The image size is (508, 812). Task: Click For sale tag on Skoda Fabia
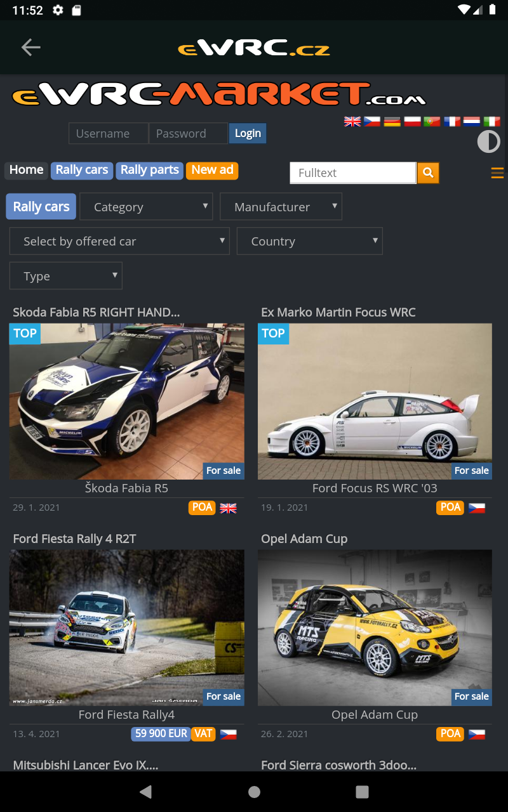coord(224,471)
